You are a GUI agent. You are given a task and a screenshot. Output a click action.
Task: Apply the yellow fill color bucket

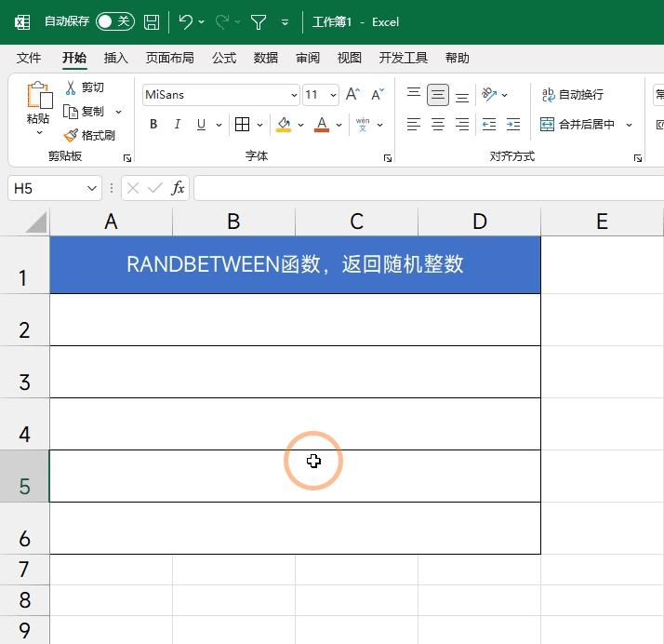coord(284,124)
